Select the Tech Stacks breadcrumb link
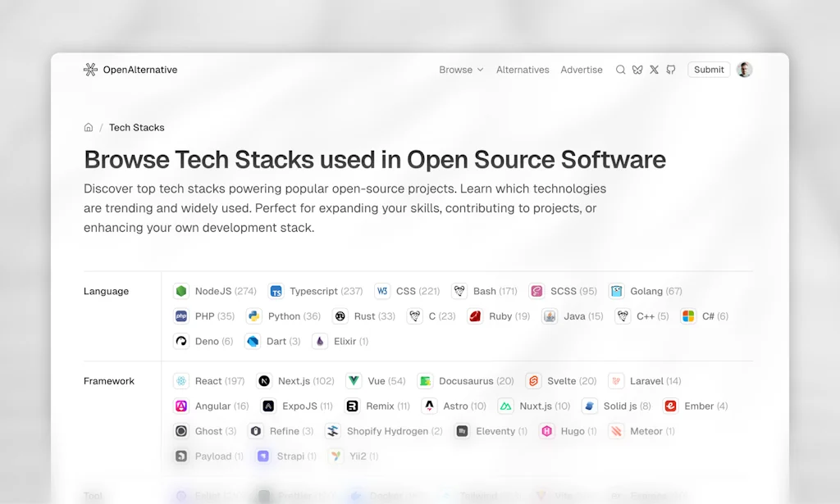 tap(136, 127)
